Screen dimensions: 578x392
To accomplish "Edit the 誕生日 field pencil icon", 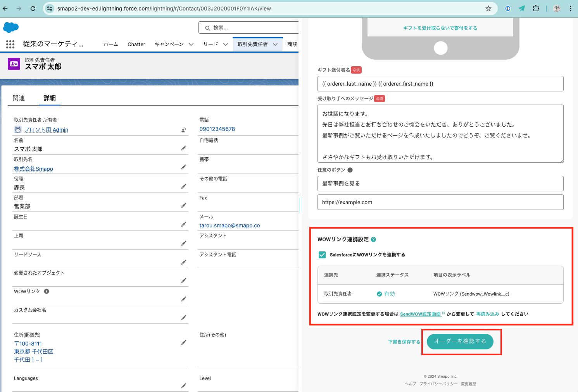I will coord(184,224).
